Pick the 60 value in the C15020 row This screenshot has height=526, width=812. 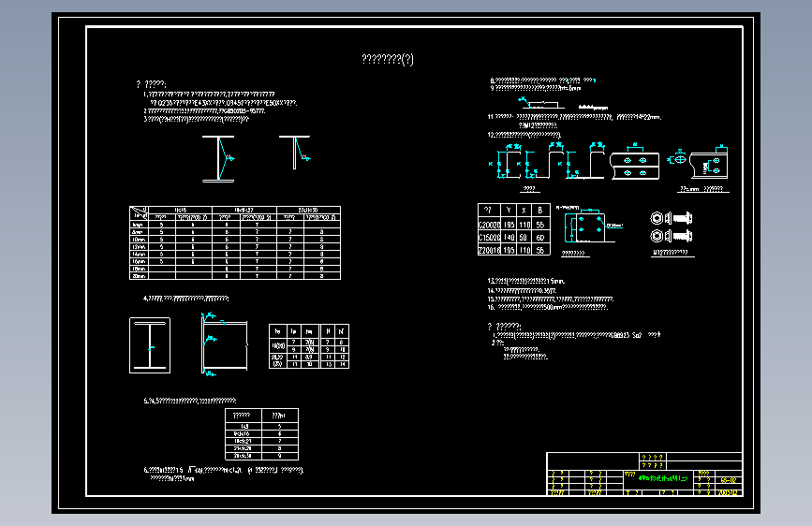[540, 238]
